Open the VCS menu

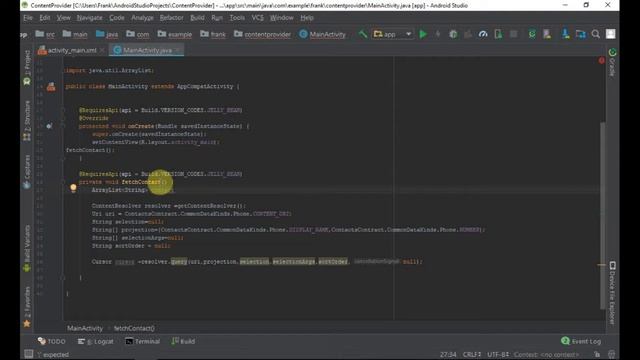click(x=257, y=18)
